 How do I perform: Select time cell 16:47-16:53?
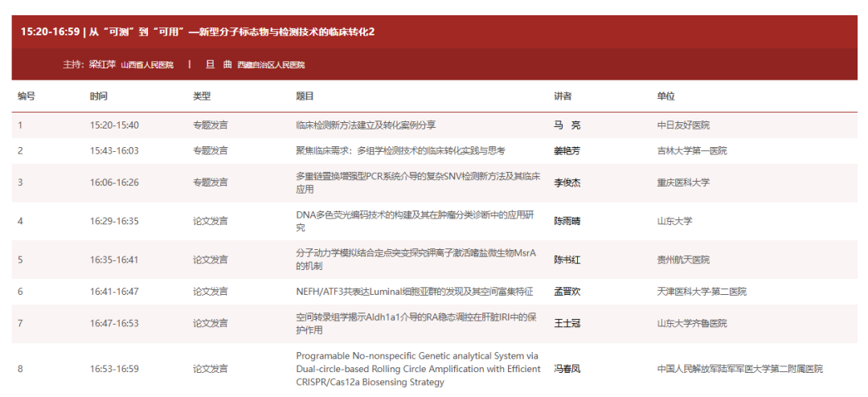pyautogui.click(x=115, y=323)
